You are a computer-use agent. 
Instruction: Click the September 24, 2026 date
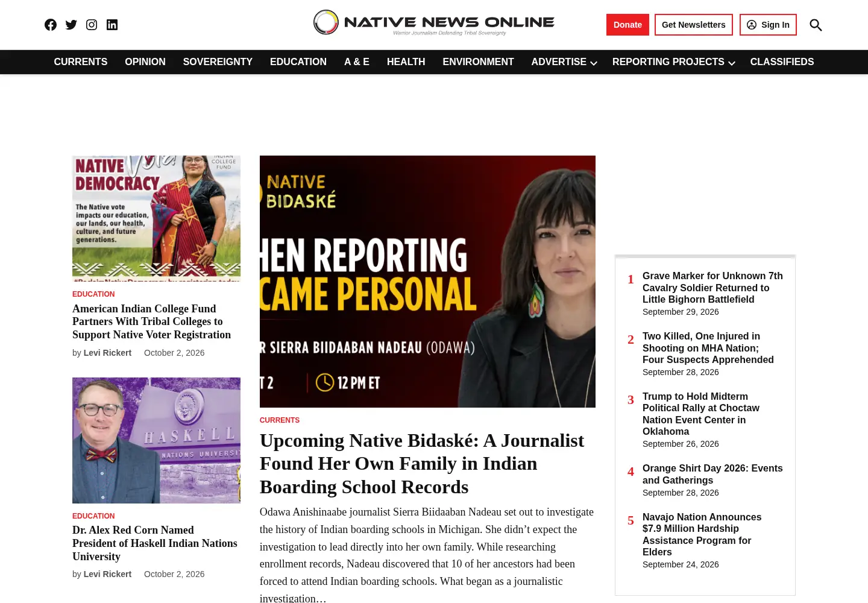pyautogui.click(x=681, y=564)
